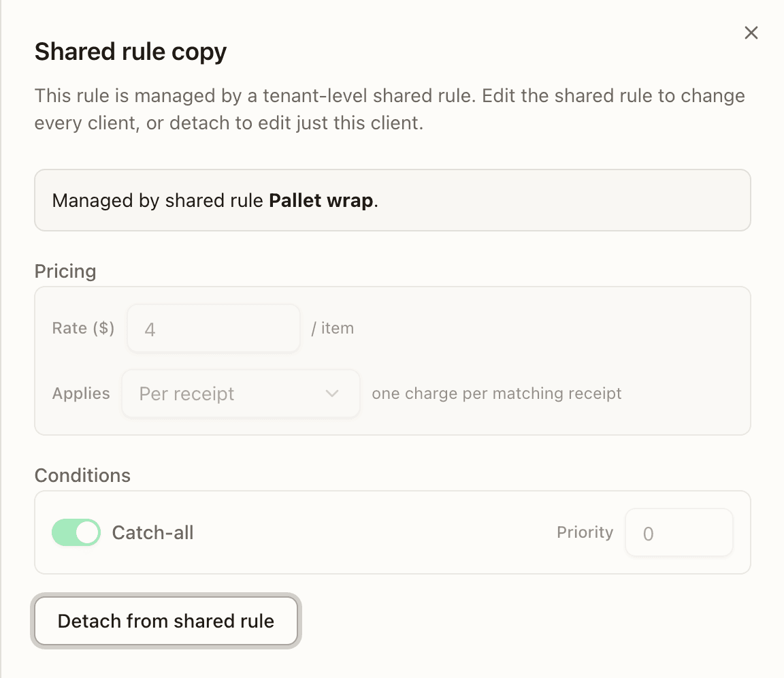
Task: Click the Catch-all label text
Action: pyautogui.click(x=152, y=532)
